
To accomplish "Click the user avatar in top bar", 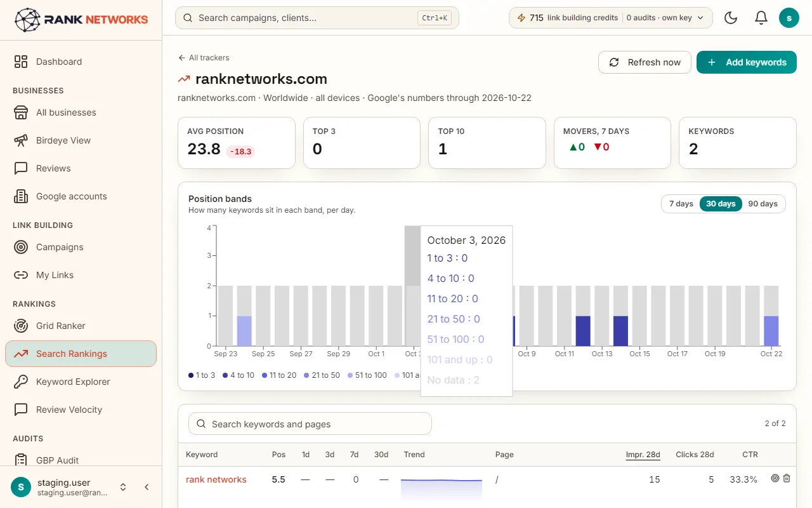I will pyautogui.click(x=789, y=18).
